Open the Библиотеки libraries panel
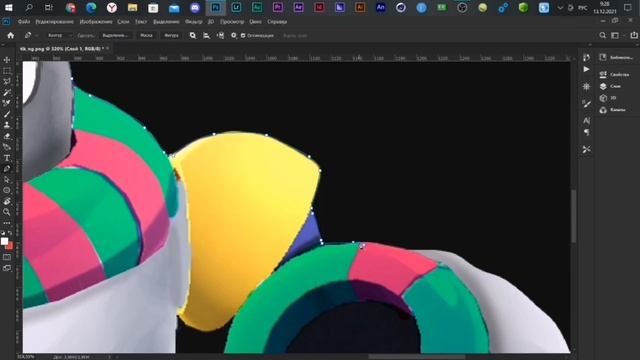This screenshot has width=640, height=360. [x=616, y=58]
